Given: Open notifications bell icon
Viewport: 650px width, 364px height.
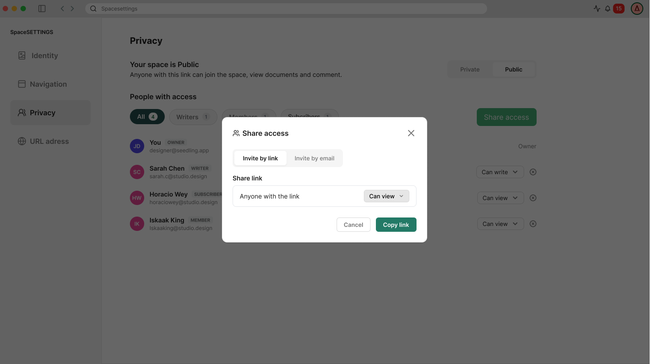Looking at the screenshot, I should tap(607, 8).
